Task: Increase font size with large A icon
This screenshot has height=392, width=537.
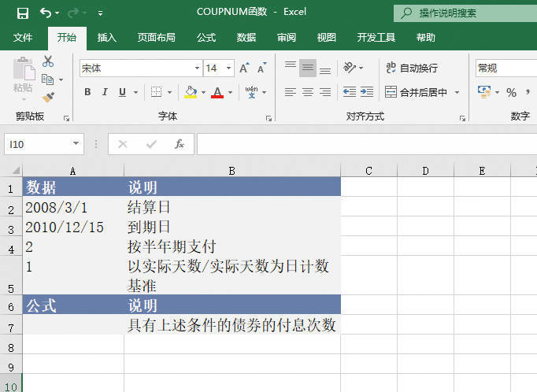Action: (244, 68)
